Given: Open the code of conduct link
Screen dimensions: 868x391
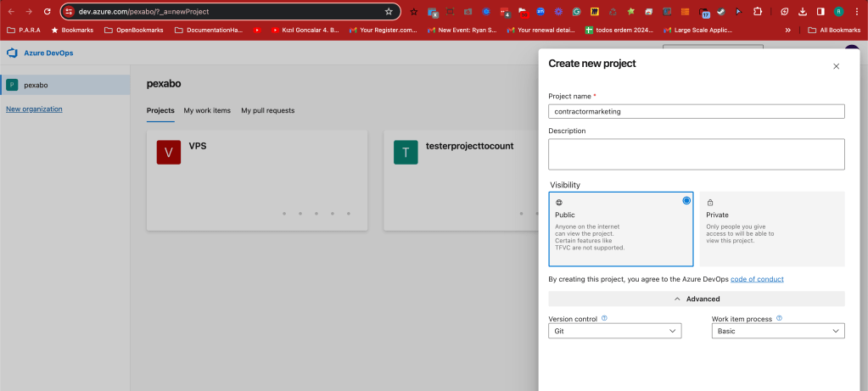Looking at the screenshot, I should (757, 279).
